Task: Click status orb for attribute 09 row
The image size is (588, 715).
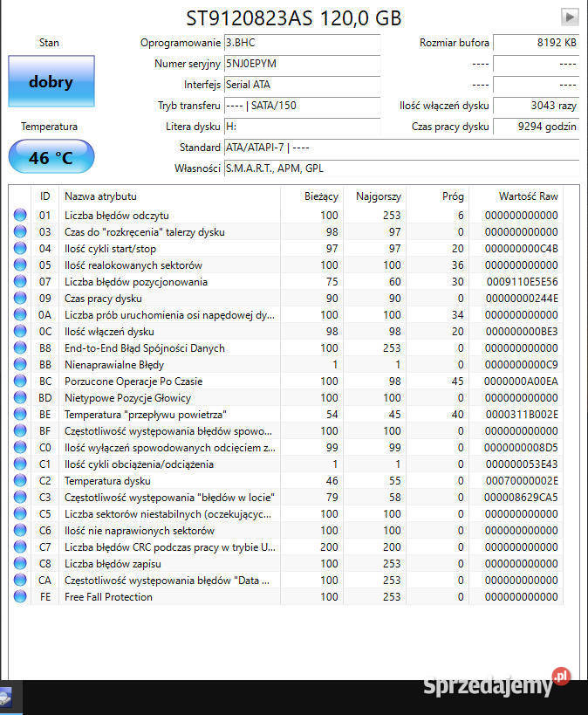Action: coord(20,298)
